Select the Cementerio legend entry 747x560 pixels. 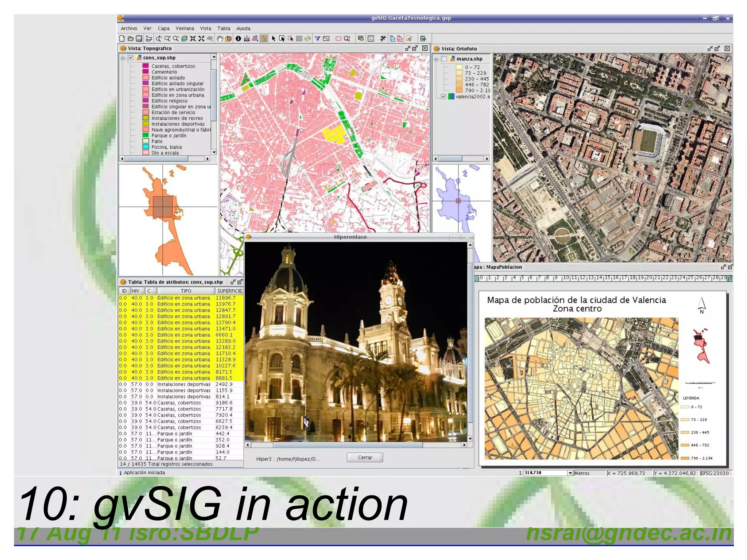tap(164, 72)
